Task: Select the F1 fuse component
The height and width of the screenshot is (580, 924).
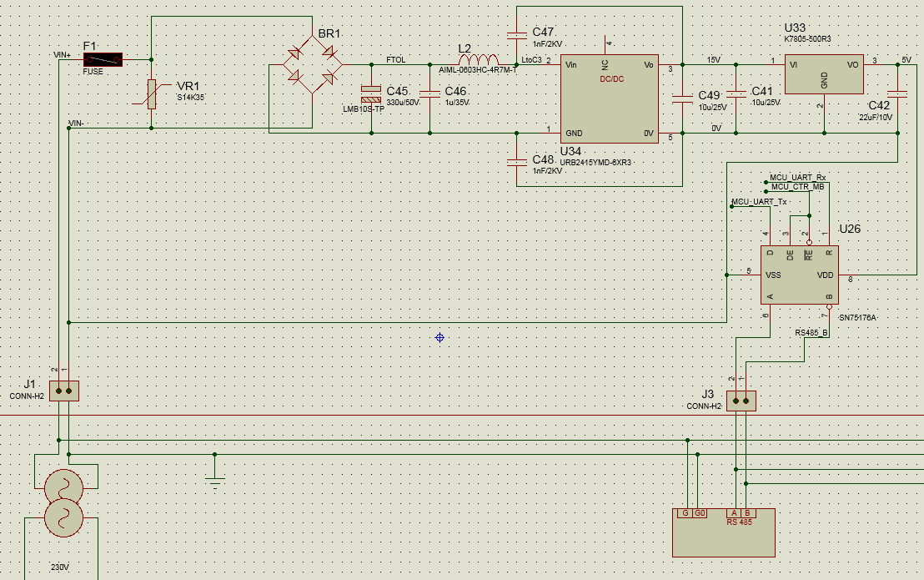Action: (x=103, y=59)
